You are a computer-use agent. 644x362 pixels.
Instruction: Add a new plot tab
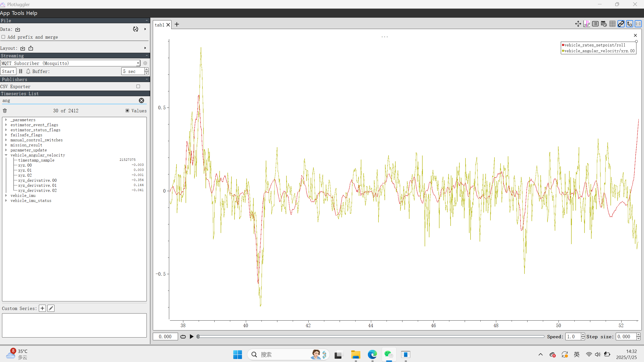pyautogui.click(x=177, y=24)
